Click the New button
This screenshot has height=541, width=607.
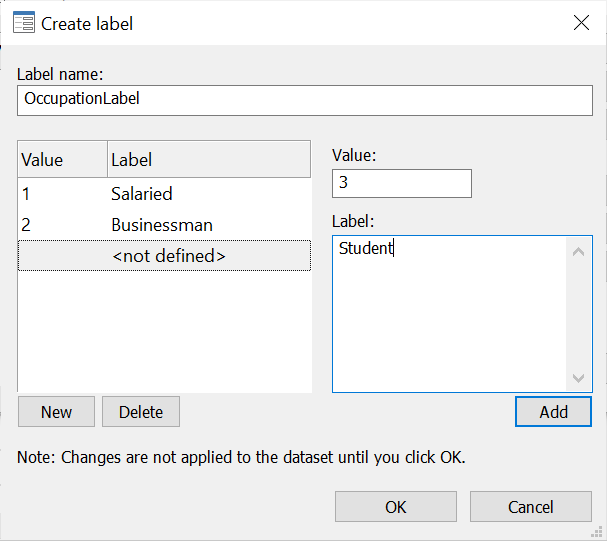pyautogui.click(x=57, y=412)
